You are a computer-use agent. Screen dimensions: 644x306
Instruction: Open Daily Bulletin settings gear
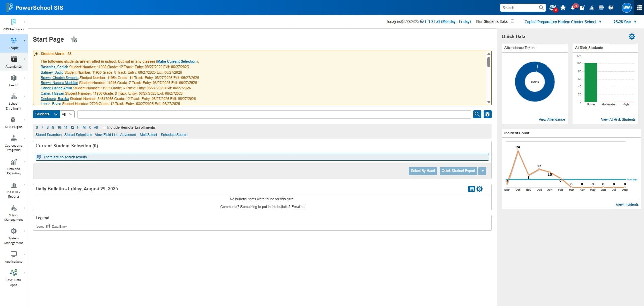[x=480, y=189]
